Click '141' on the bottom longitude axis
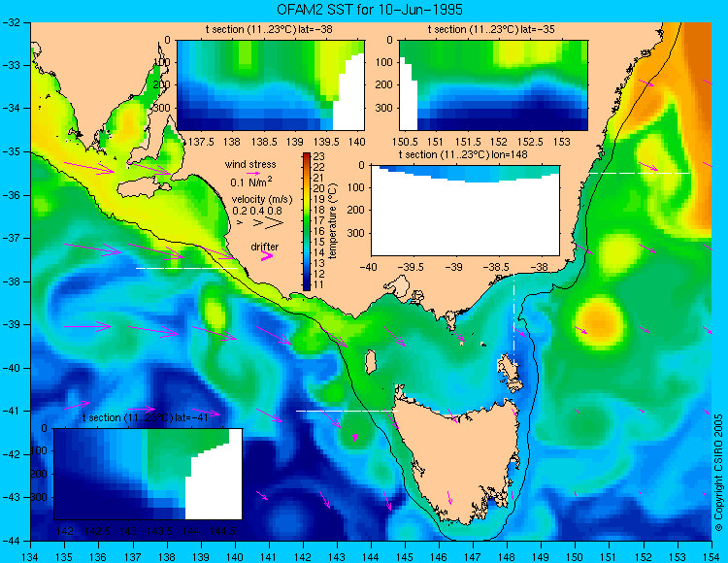728x563 pixels. pyautogui.click(x=268, y=556)
